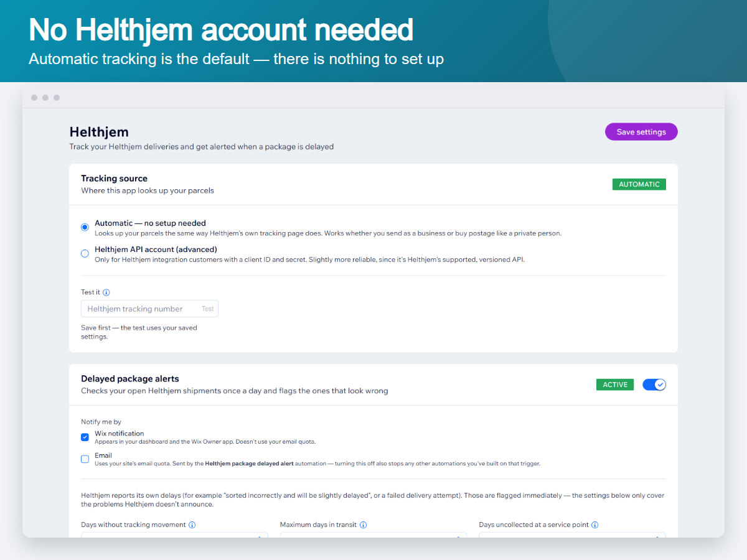The image size is (747, 560).
Task: Click the Test button in tracking field
Action: (x=208, y=309)
